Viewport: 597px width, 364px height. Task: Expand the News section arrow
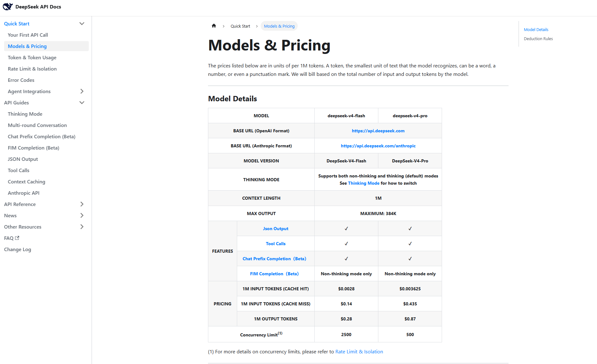coord(82,215)
